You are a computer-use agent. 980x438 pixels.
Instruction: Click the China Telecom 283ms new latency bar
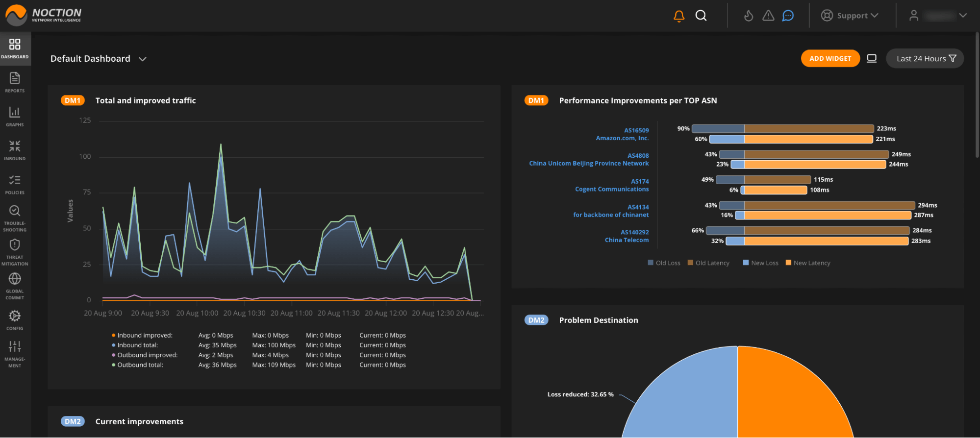pyautogui.click(x=827, y=241)
